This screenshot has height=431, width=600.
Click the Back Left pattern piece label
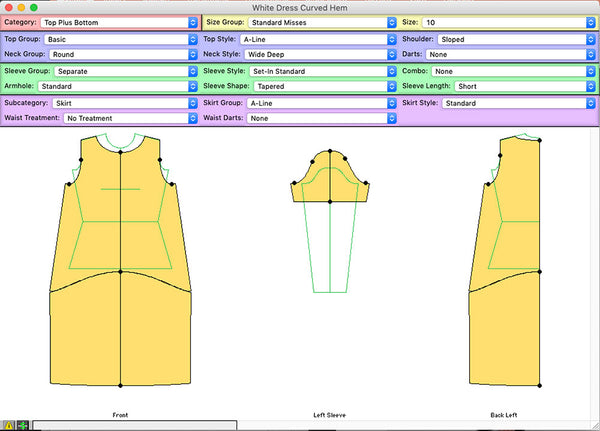pos(504,415)
